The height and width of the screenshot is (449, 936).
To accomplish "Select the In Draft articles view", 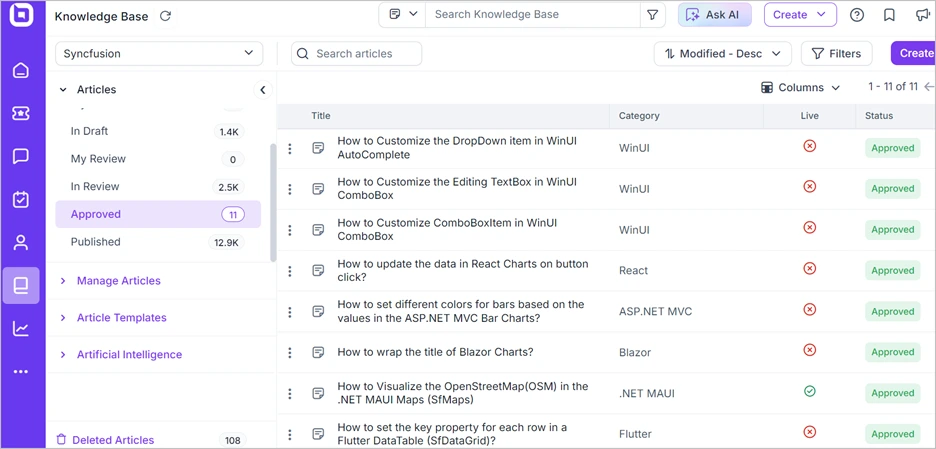I will [x=158, y=131].
